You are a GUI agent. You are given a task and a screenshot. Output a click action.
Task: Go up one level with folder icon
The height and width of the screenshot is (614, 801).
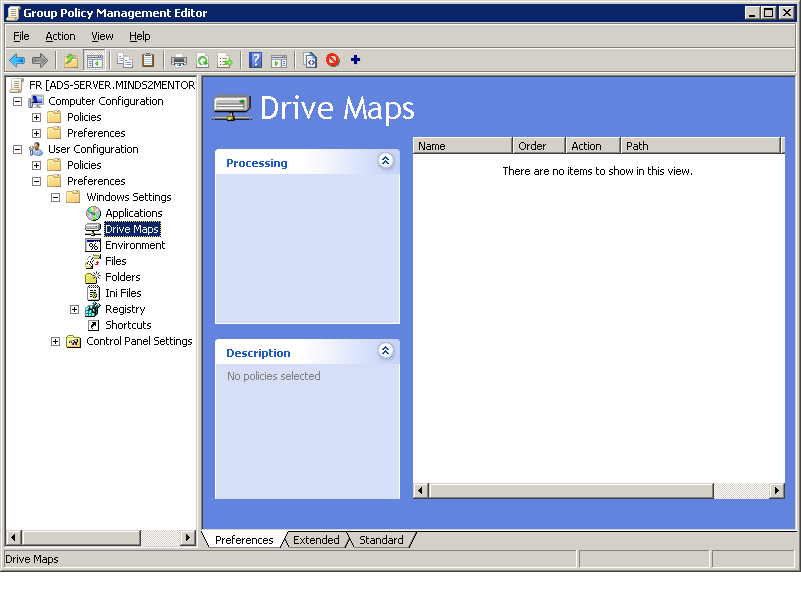coord(71,60)
